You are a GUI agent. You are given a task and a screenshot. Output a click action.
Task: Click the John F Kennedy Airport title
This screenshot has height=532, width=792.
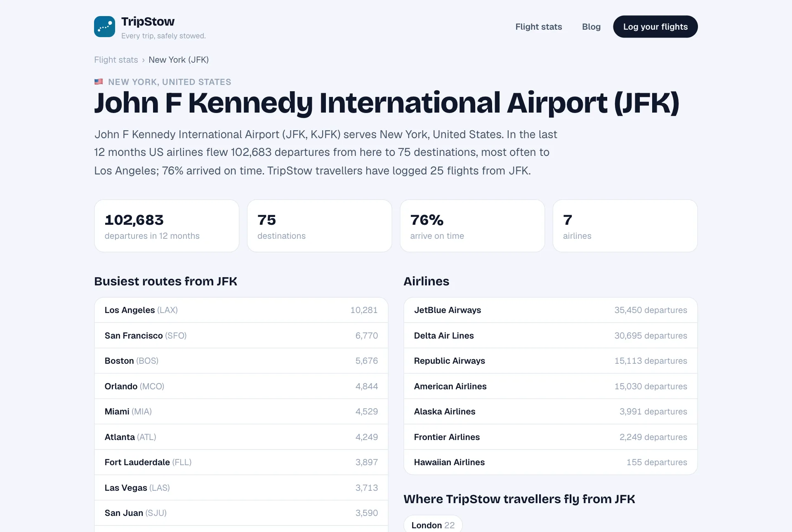coord(387,103)
